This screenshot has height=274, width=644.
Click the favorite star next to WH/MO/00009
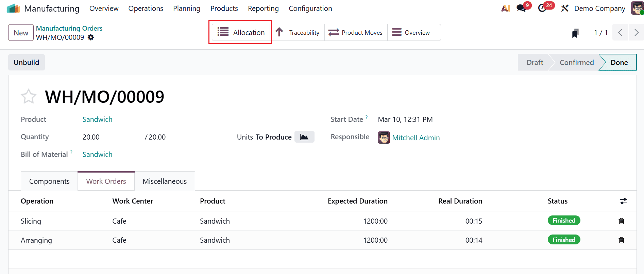tap(29, 96)
